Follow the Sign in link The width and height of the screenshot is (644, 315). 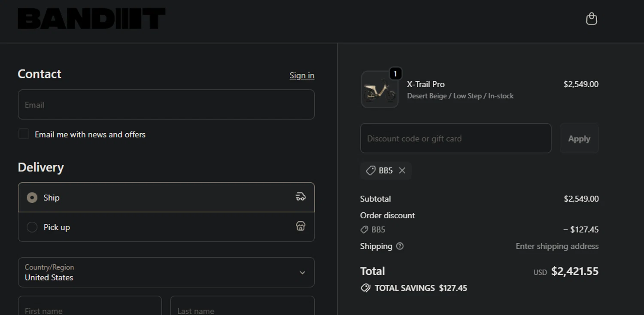[x=302, y=76]
